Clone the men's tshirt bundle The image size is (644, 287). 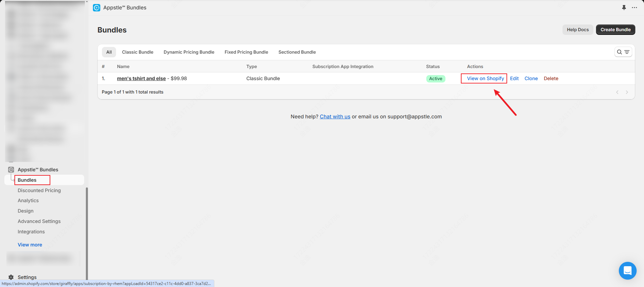click(531, 78)
